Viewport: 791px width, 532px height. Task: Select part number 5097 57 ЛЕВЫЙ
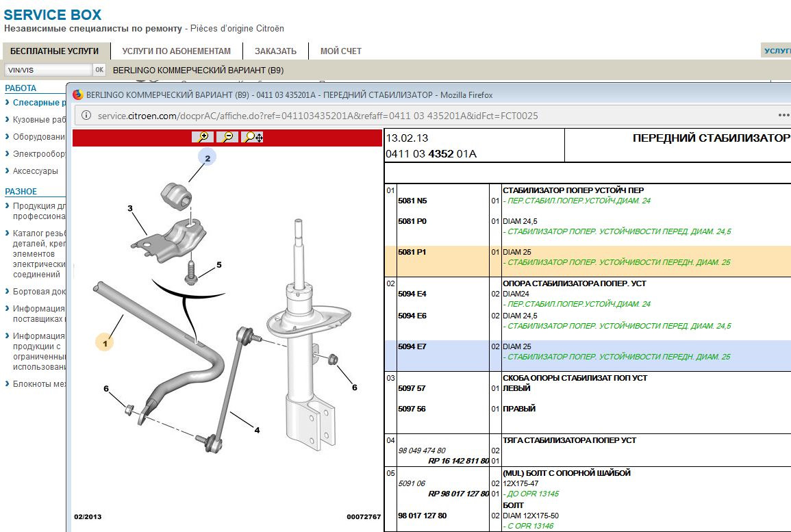point(412,388)
